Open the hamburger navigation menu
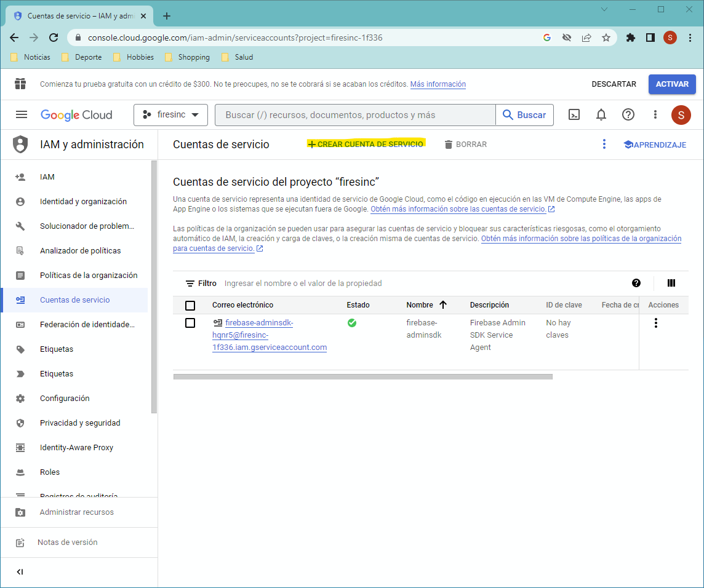This screenshot has width=704, height=588. (22, 115)
